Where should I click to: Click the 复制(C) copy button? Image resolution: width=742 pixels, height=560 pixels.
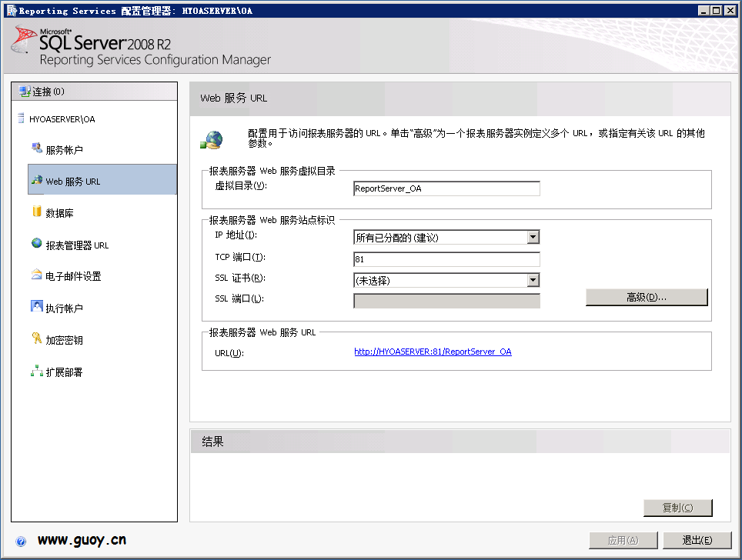click(x=677, y=508)
